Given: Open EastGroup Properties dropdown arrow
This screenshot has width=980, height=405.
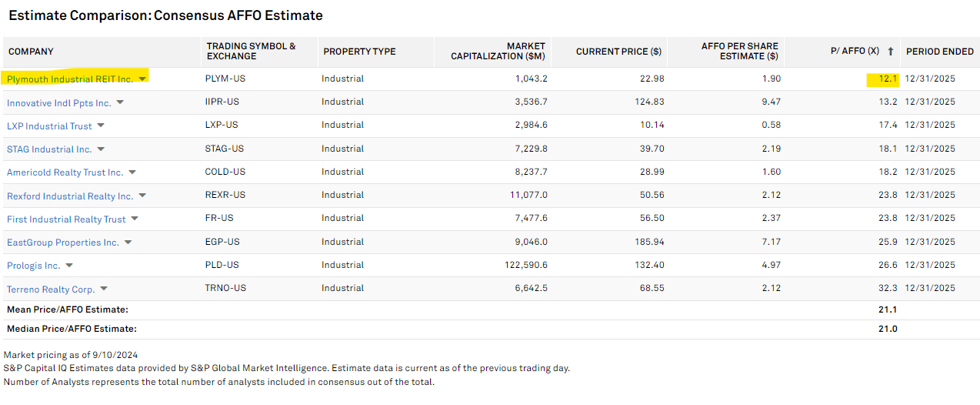Looking at the screenshot, I should [128, 243].
